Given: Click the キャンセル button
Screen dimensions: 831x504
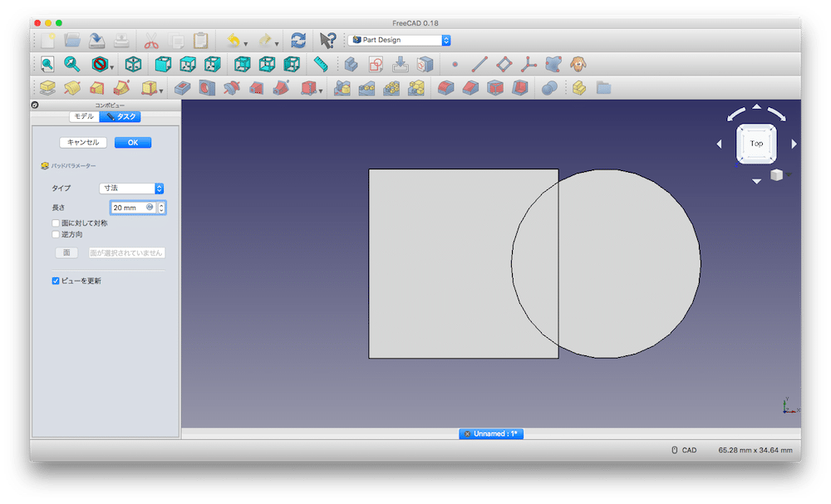Looking at the screenshot, I should (83, 143).
